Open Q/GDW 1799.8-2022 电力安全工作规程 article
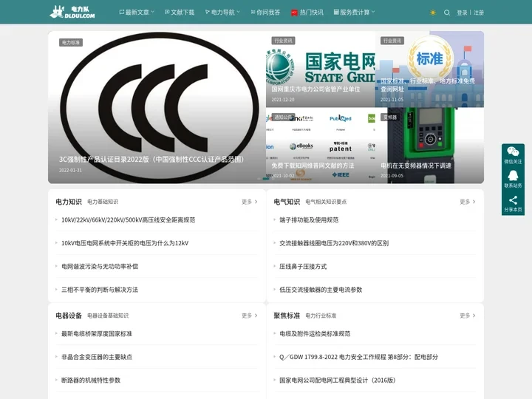Viewport: 532px width, 399px height. [359, 357]
